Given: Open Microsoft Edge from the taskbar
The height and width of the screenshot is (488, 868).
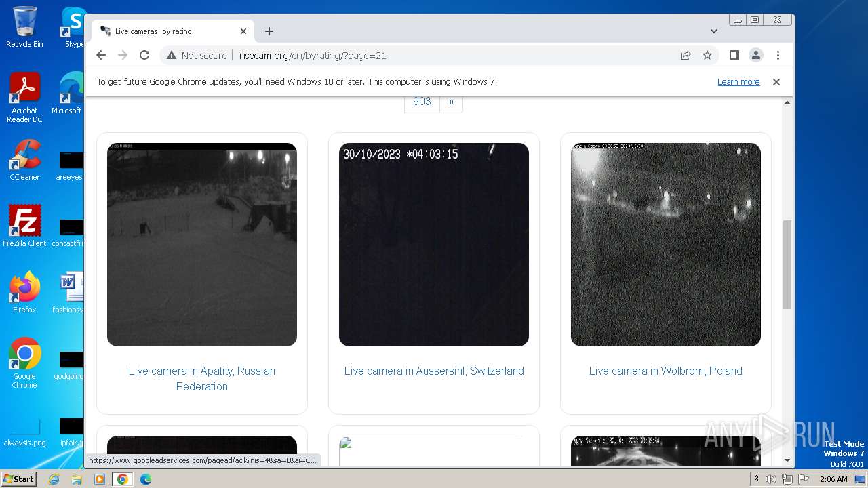Looking at the screenshot, I should 145,479.
